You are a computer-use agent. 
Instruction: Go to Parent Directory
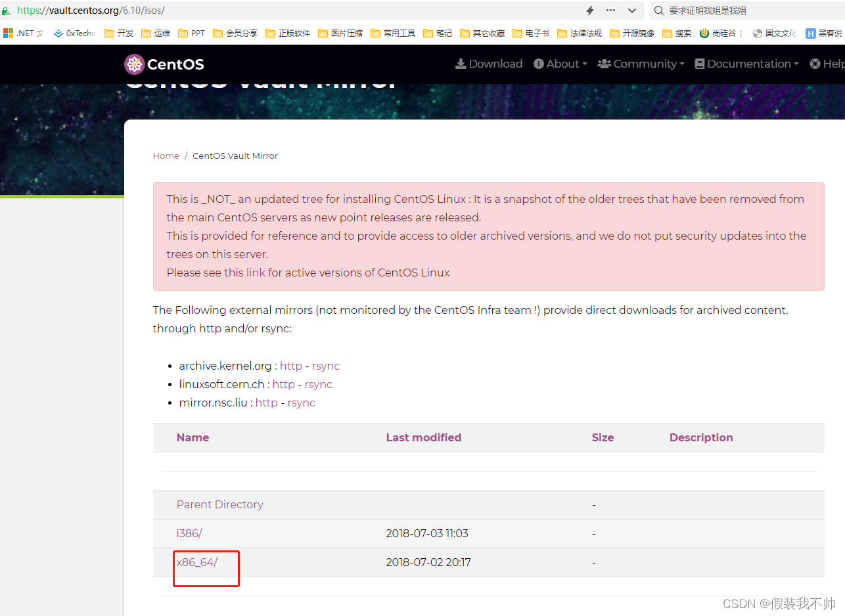220,504
